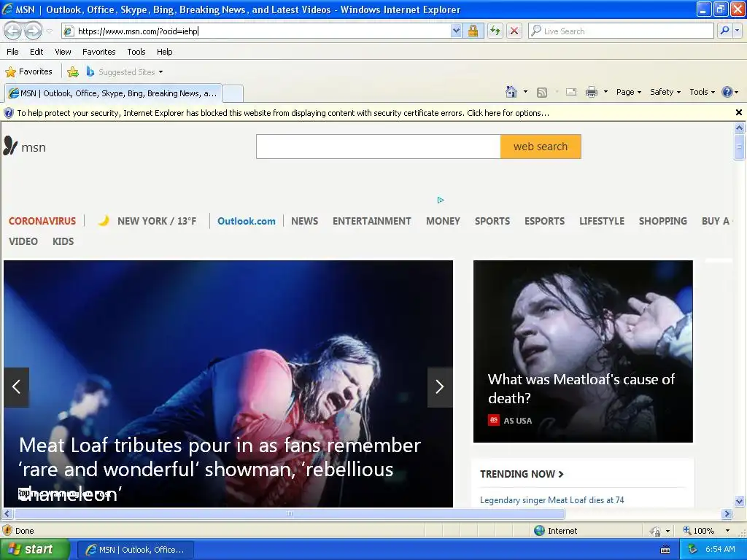The image size is (747, 560).
Task: Open the View menu
Action: click(x=63, y=52)
